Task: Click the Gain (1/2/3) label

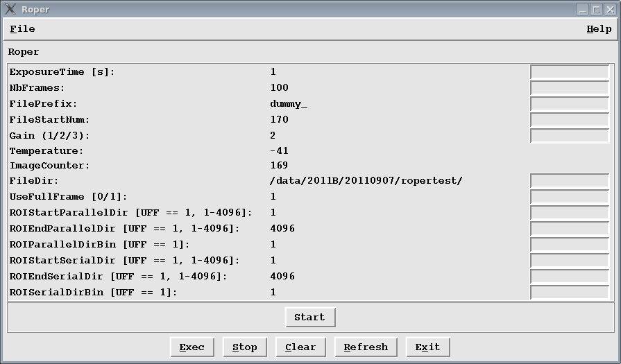Action: (x=49, y=135)
